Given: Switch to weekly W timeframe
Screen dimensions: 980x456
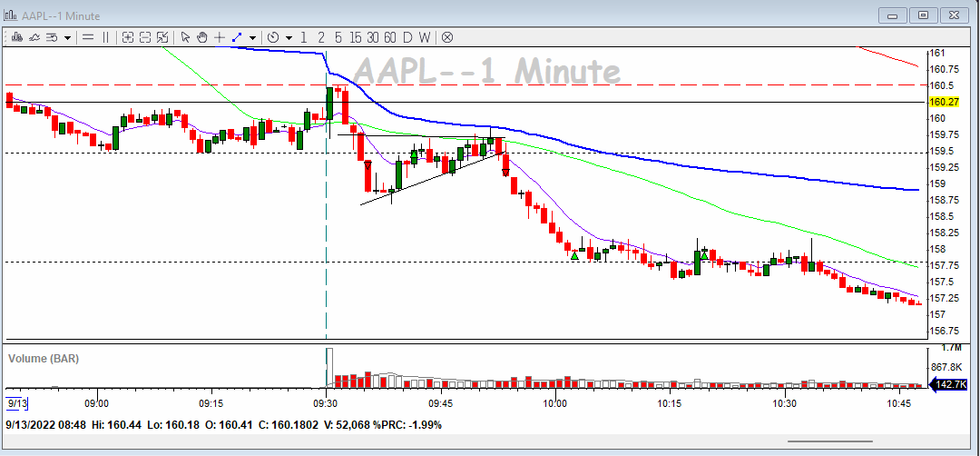Looking at the screenshot, I should [425, 37].
